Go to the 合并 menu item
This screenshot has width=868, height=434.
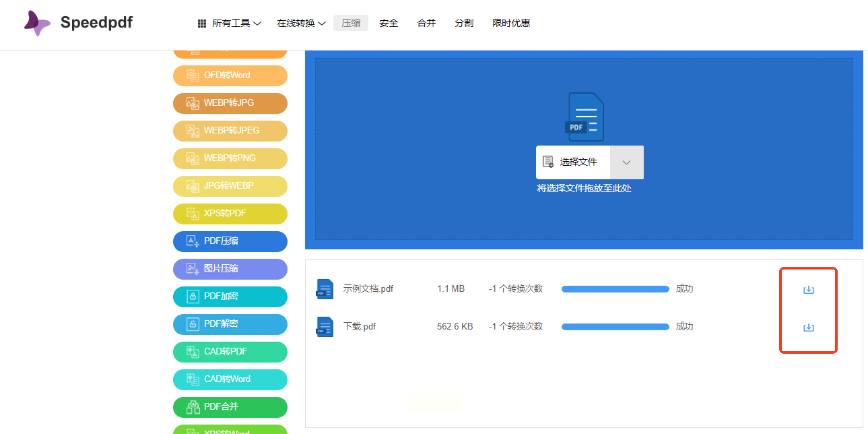click(x=426, y=23)
